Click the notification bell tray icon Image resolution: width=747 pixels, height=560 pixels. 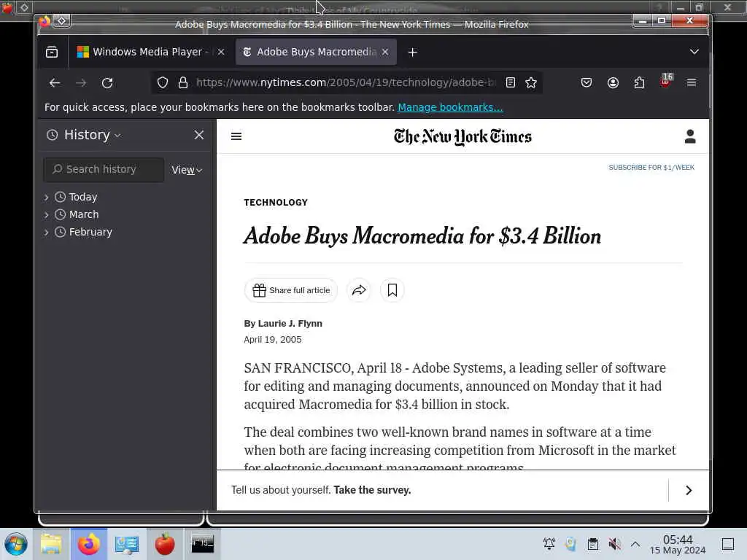coord(549,544)
